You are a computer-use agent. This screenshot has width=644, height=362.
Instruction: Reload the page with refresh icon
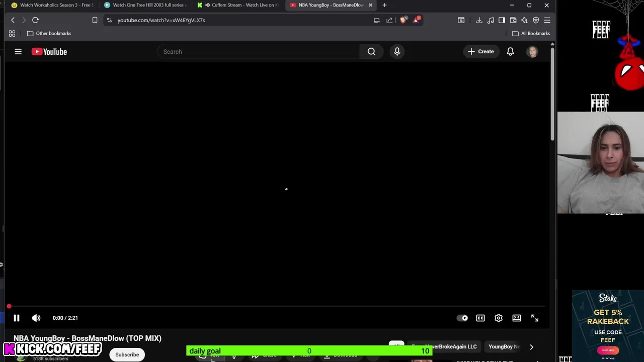pyautogui.click(x=35, y=20)
